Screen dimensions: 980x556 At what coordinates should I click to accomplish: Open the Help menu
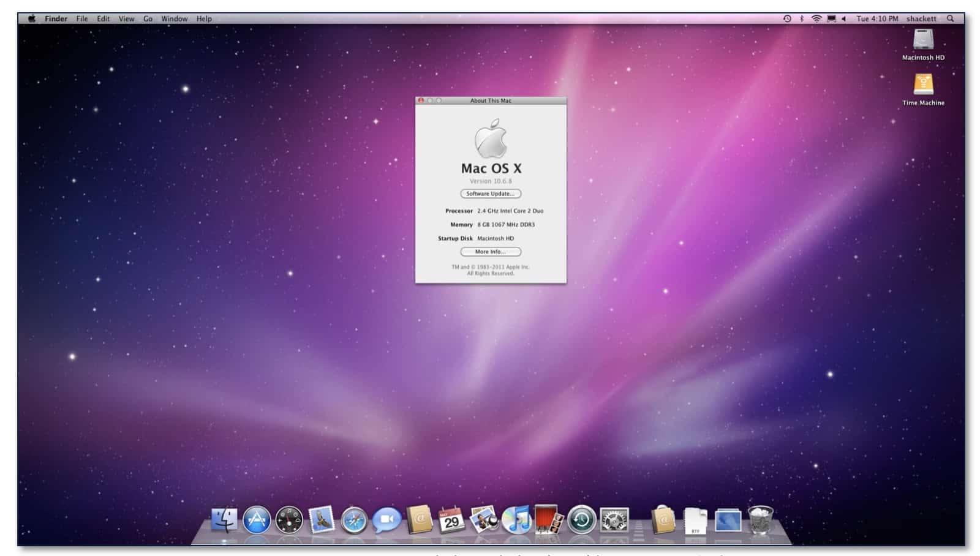(x=204, y=18)
